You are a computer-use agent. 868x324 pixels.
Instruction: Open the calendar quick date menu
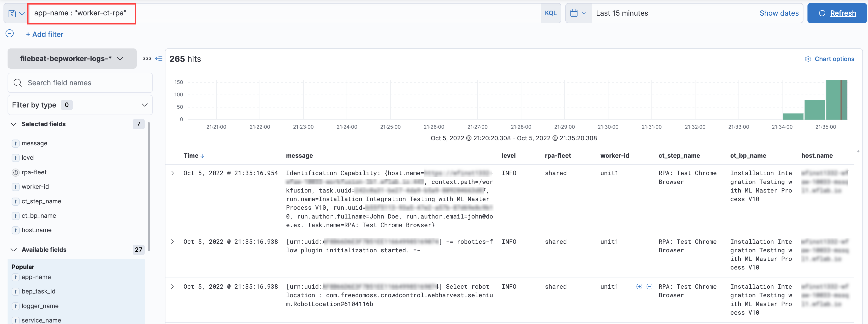coord(578,13)
